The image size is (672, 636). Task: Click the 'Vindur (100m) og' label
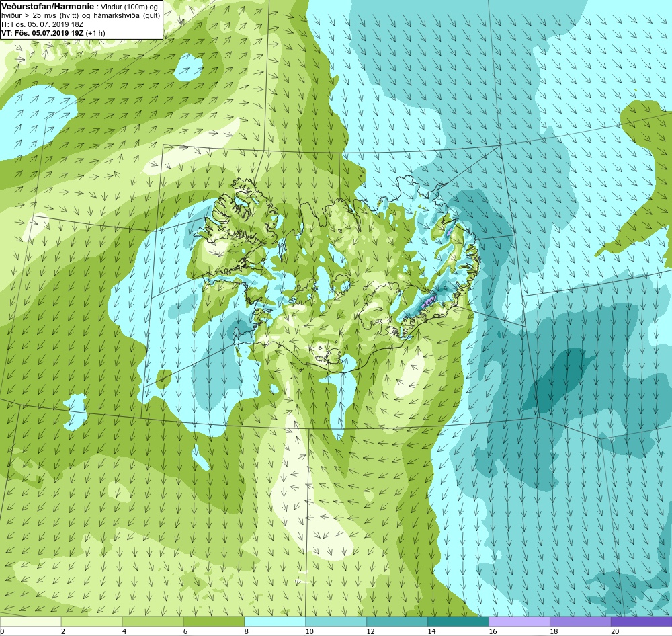(130, 7)
